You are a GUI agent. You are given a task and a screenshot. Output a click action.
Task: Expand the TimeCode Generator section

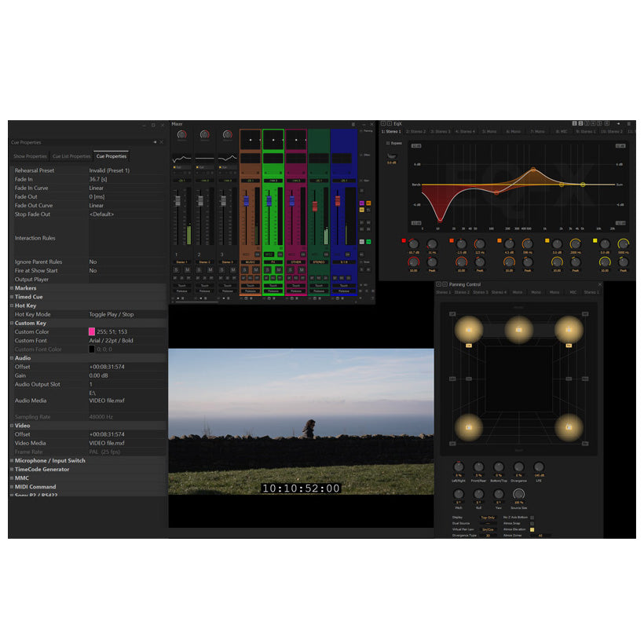pyautogui.click(x=12, y=470)
